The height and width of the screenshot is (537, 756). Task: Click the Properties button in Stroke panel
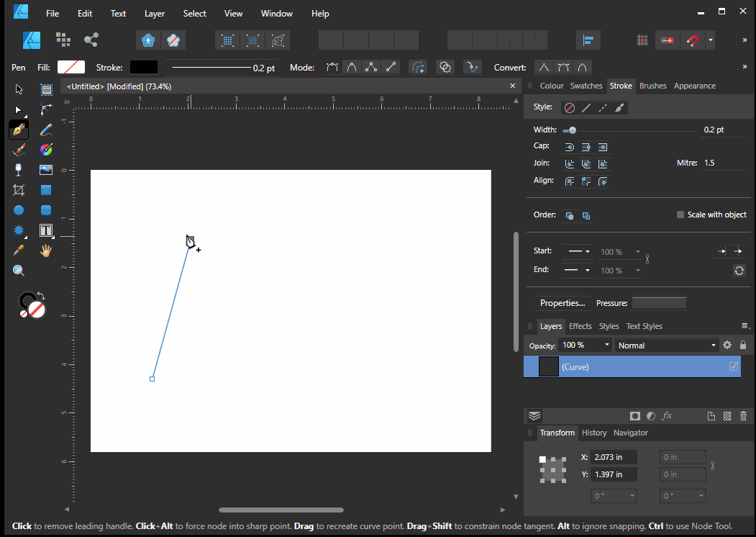coord(563,303)
